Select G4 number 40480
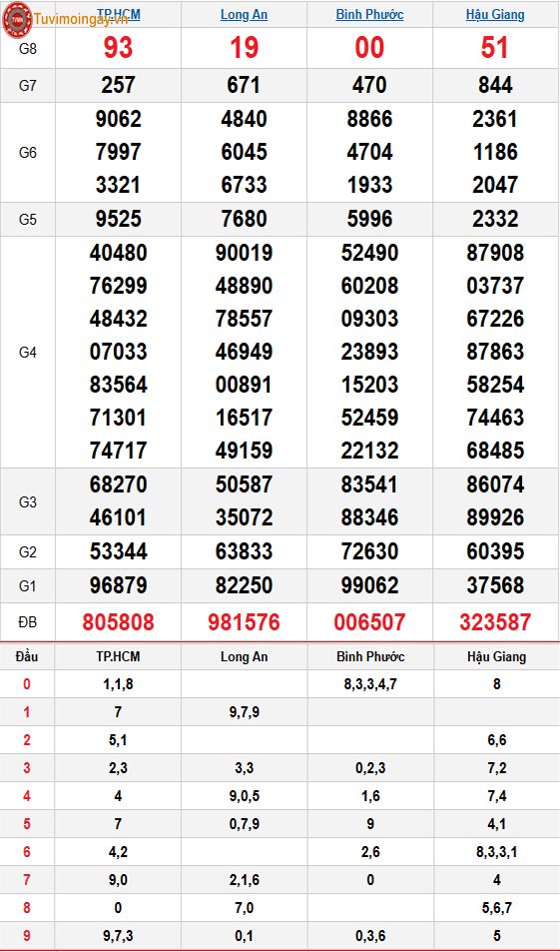Viewport: 560px width, 952px height. pos(119,253)
